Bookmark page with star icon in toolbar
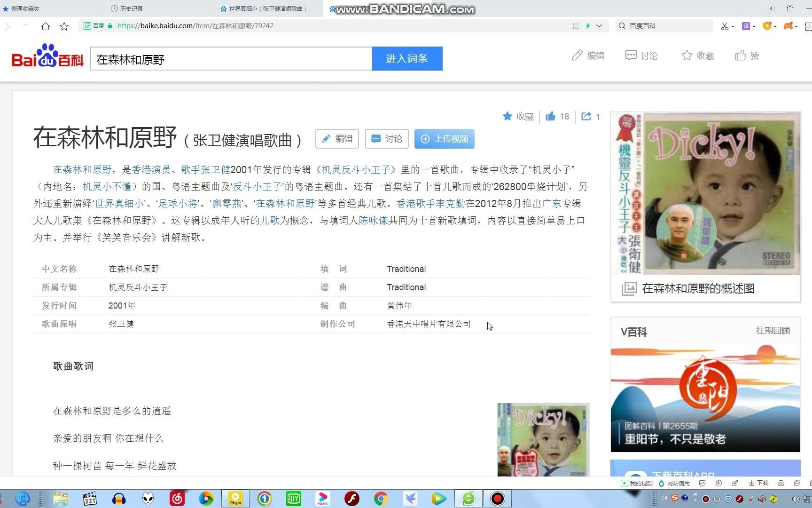This screenshot has height=508, width=812. tap(64, 26)
